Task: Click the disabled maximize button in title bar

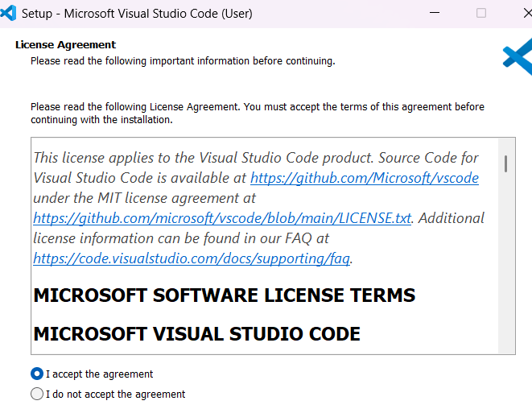Action: click(481, 13)
